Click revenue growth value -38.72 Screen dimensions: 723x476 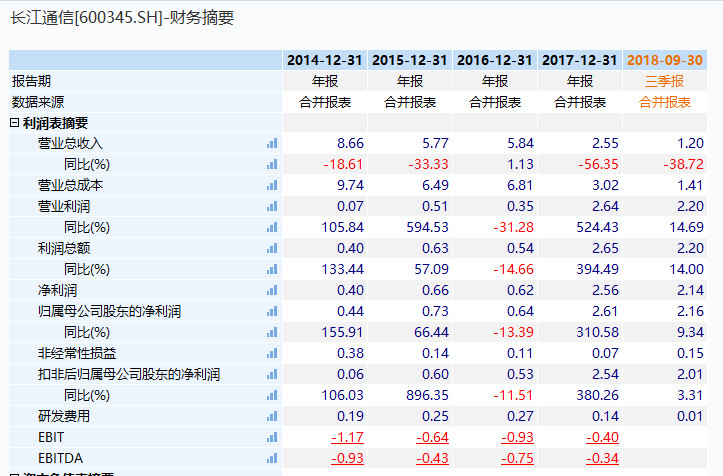tap(684, 164)
